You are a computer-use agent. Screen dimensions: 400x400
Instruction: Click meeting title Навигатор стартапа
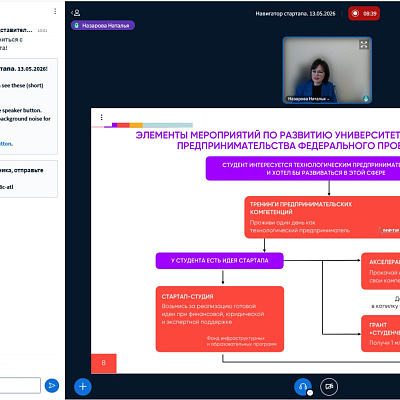pyautogui.click(x=295, y=14)
